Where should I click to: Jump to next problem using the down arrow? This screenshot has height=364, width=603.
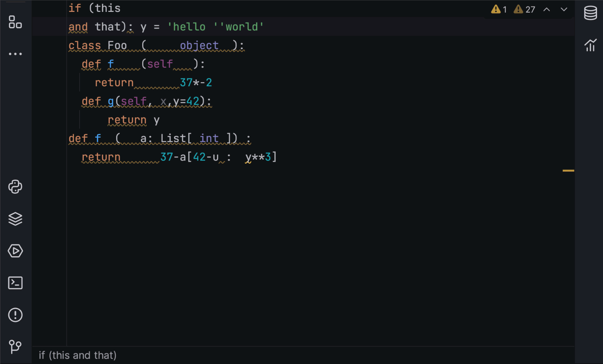click(564, 9)
